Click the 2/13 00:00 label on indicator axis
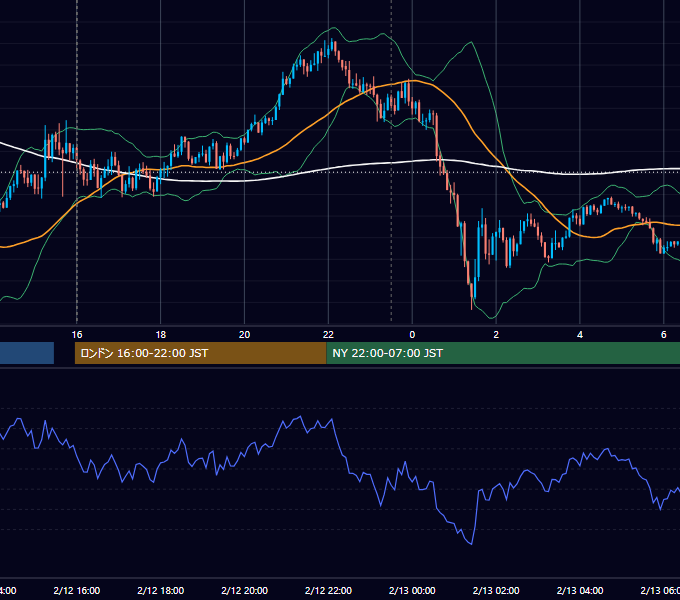680x600 pixels. pos(412,591)
